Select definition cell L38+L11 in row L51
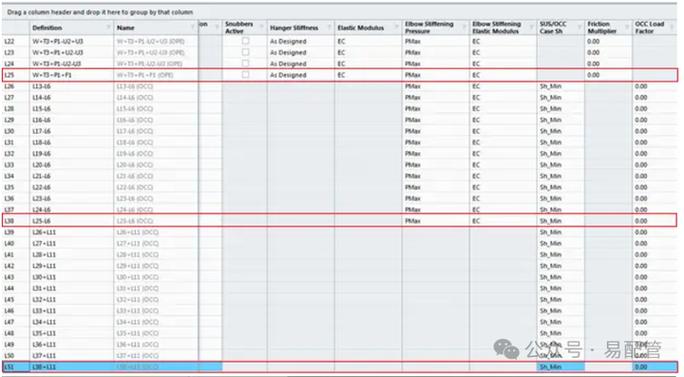684x377 pixels. 72,367
